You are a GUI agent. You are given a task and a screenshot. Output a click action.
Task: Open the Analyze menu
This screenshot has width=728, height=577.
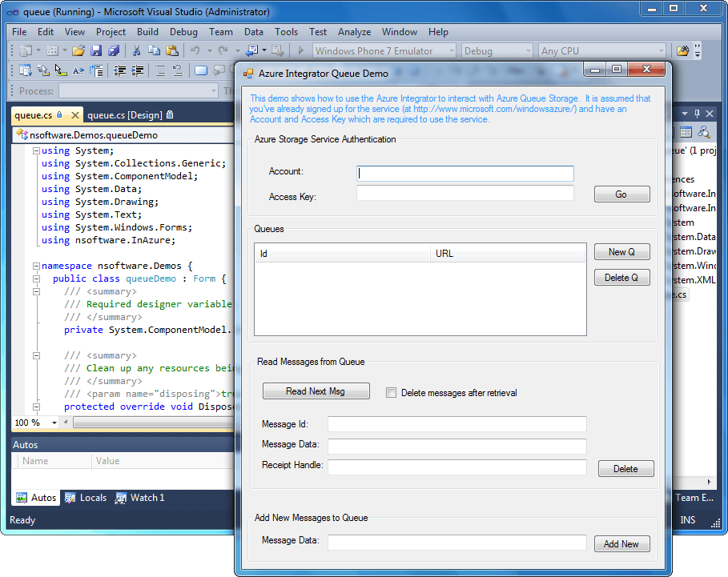354,32
